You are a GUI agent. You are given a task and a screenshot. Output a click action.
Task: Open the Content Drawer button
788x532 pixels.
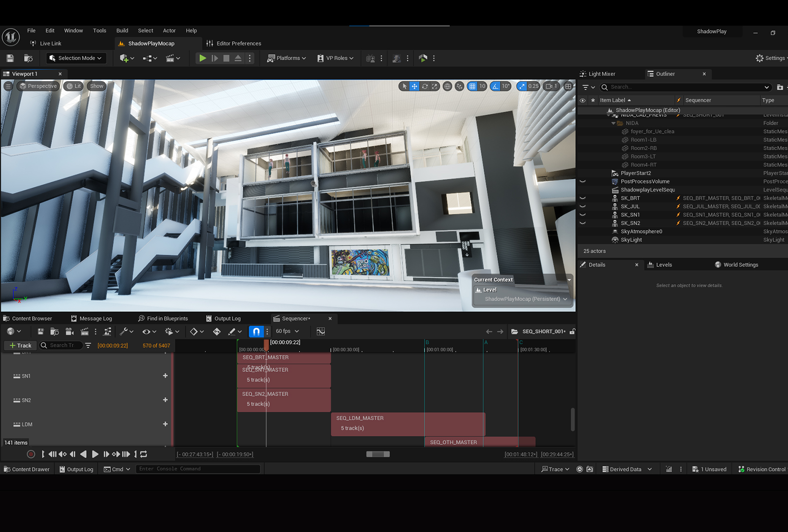pos(27,469)
